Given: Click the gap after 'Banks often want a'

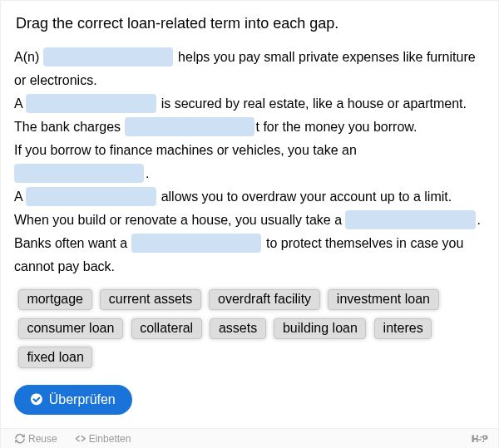Looking at the screenshot, I should 196,244.
